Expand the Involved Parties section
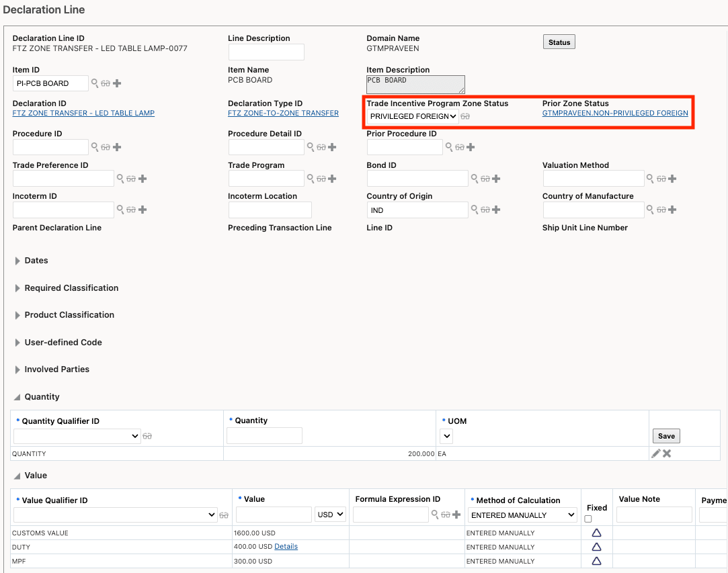 (x=18, y=369)
